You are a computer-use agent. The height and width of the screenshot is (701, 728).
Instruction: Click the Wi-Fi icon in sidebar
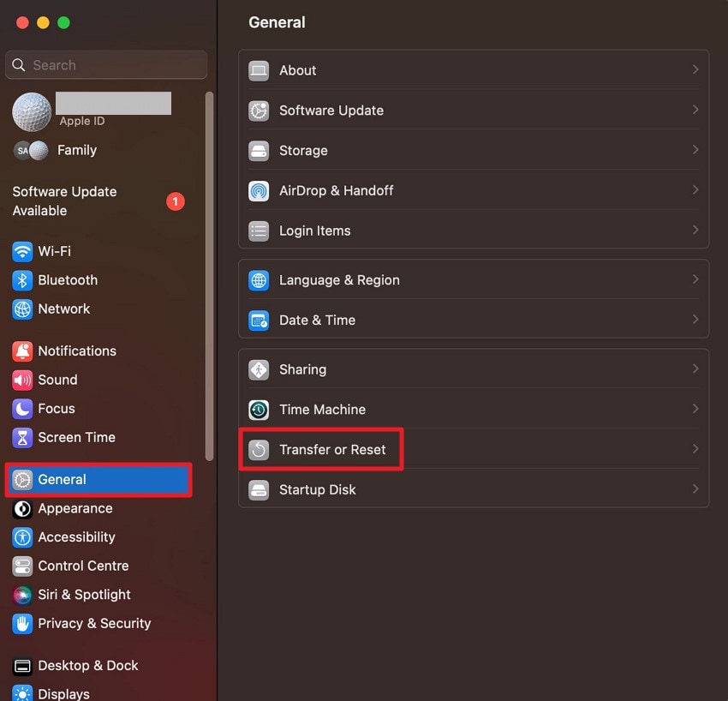point(22,252)
